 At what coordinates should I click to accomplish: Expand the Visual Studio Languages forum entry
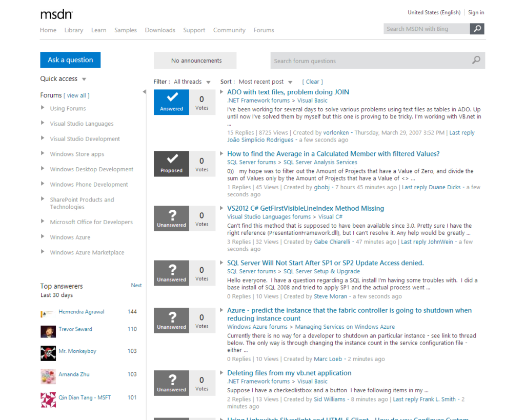click(x=43, y=123)
